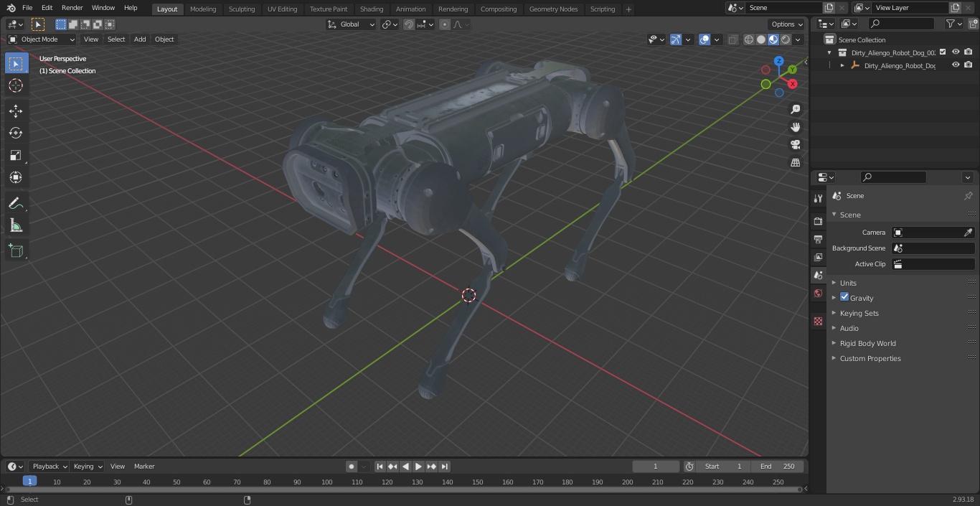
Task: Toggle X-ray mode
Action: click(732, 39)
